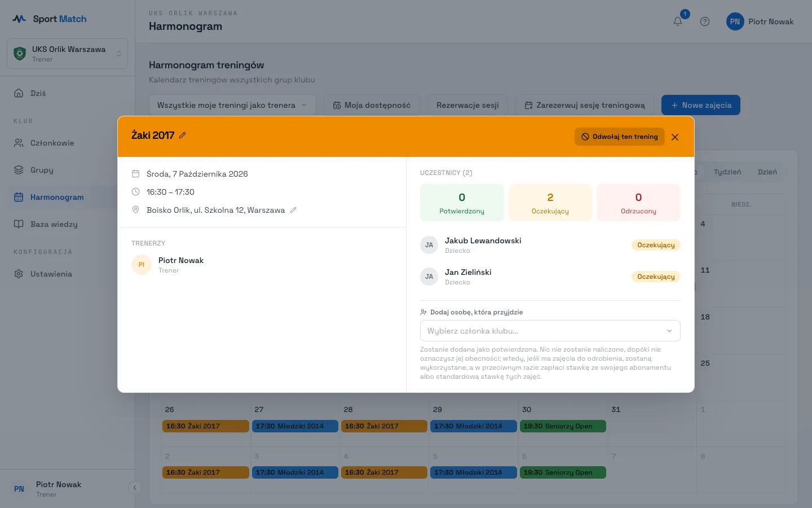
Task: Edit the Boisko Orlik location with pencil icon
Action: coord(293,210)
